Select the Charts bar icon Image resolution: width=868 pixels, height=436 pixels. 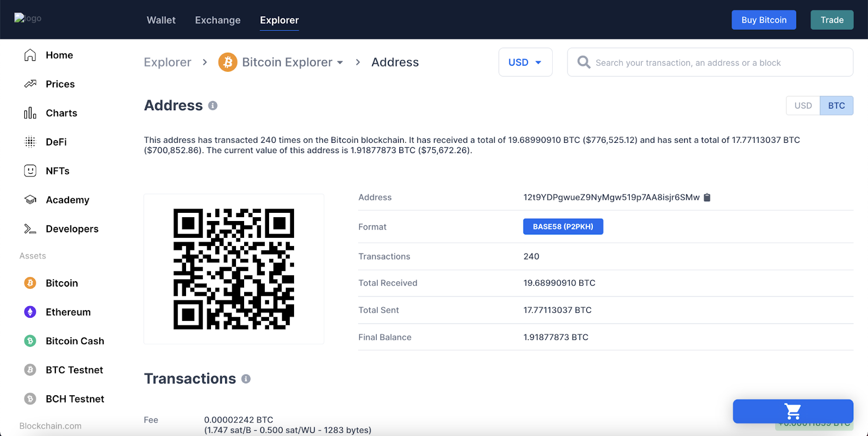click(x=30, y=113)
